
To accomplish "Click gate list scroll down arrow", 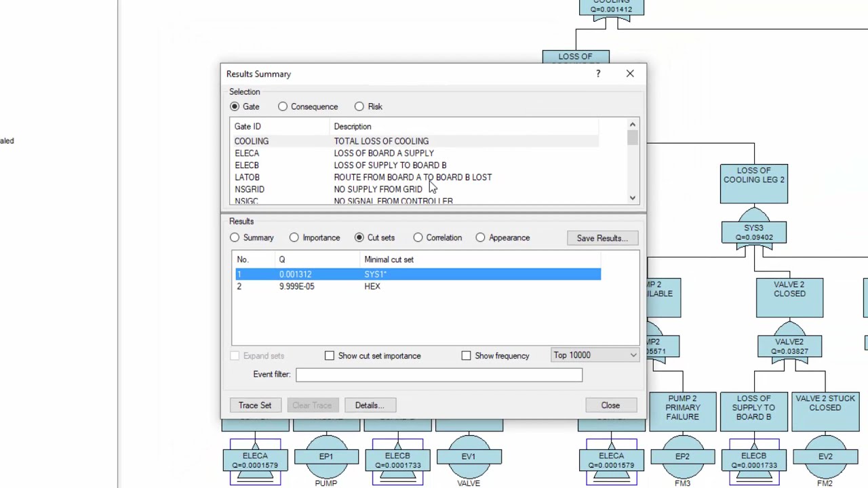I will click(x=633, y=198).
